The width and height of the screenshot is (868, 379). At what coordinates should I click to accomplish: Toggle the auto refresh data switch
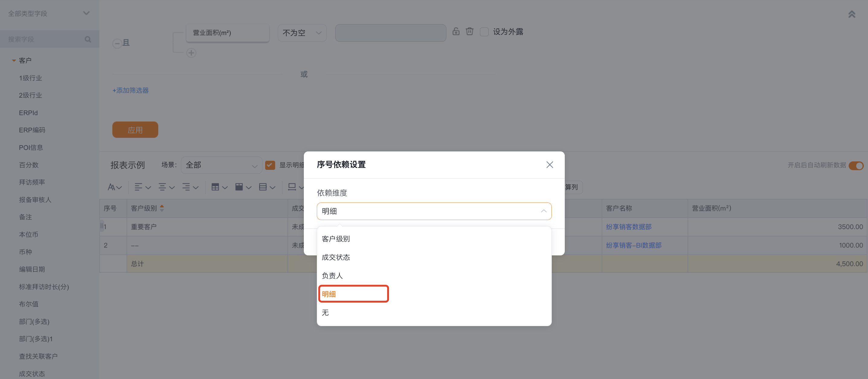point(856,166)
